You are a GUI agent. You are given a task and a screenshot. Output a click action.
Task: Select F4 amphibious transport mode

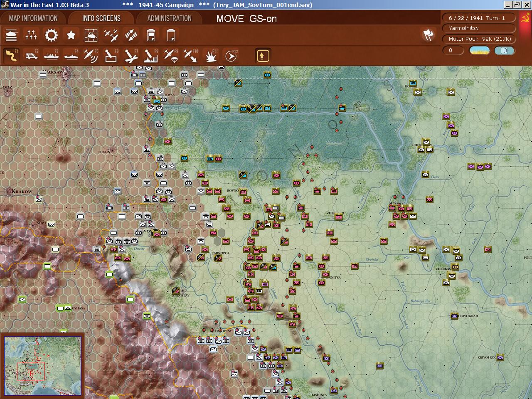point(71,55)
